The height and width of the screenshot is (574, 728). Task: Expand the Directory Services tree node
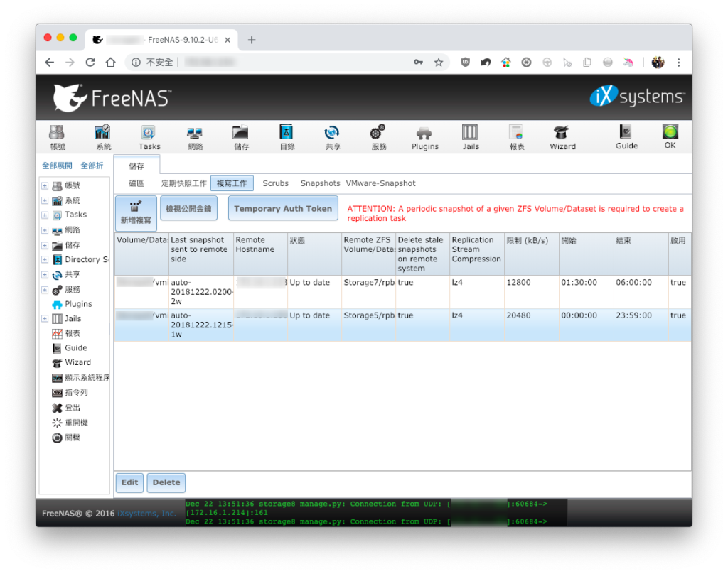[45, 259]
